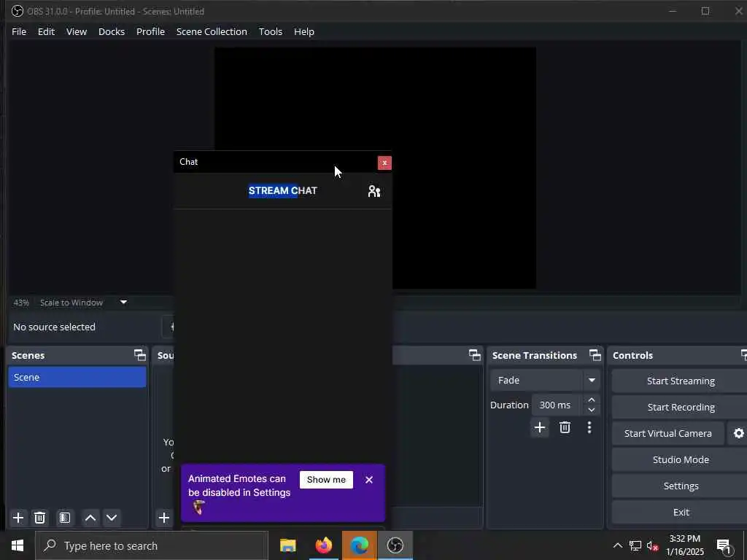Open the Help menu

[304, 31]
